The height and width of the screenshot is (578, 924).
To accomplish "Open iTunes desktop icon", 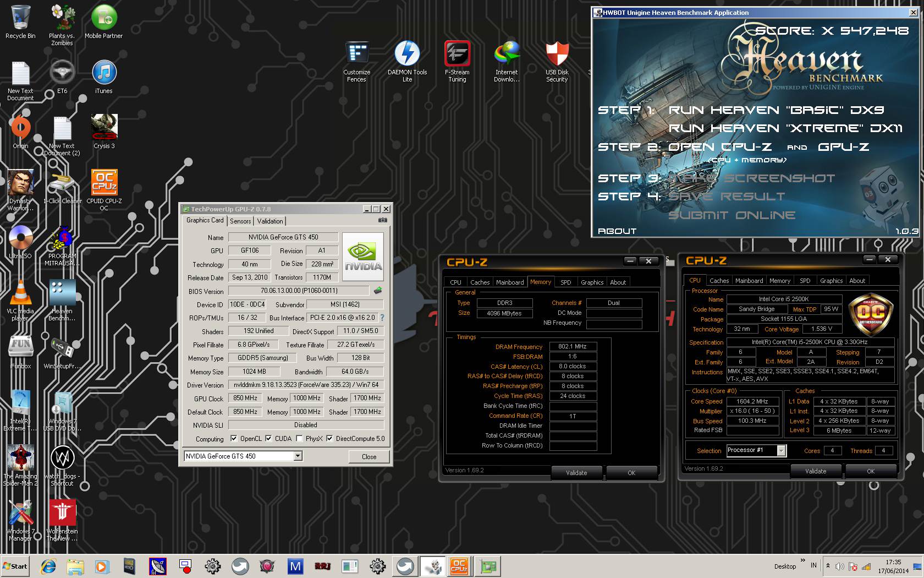I will [x=104, y=77].
